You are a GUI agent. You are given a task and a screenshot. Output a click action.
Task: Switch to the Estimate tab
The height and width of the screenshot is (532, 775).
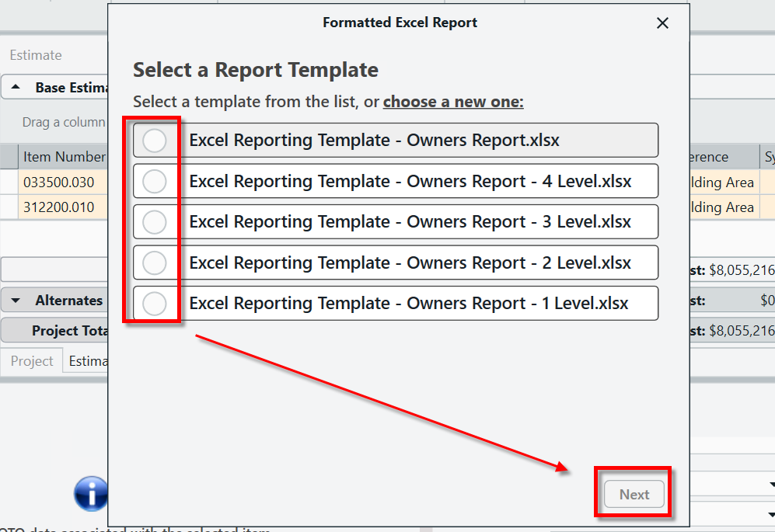[x=88, y=360]
